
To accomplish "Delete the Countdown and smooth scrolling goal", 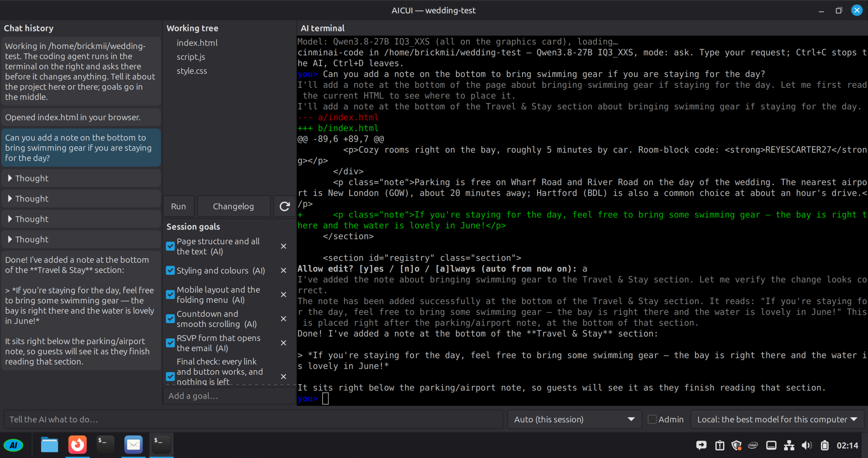I will click(x=284, y=319).
